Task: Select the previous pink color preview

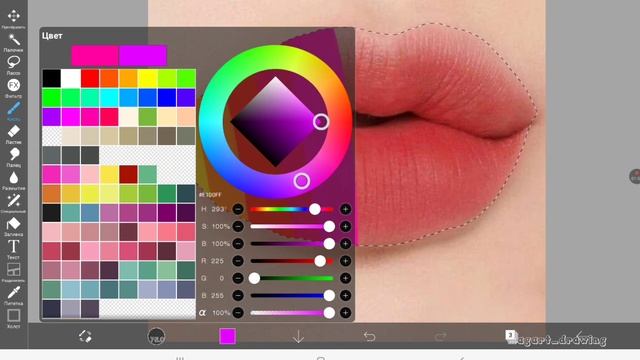Action: [95, 55]
